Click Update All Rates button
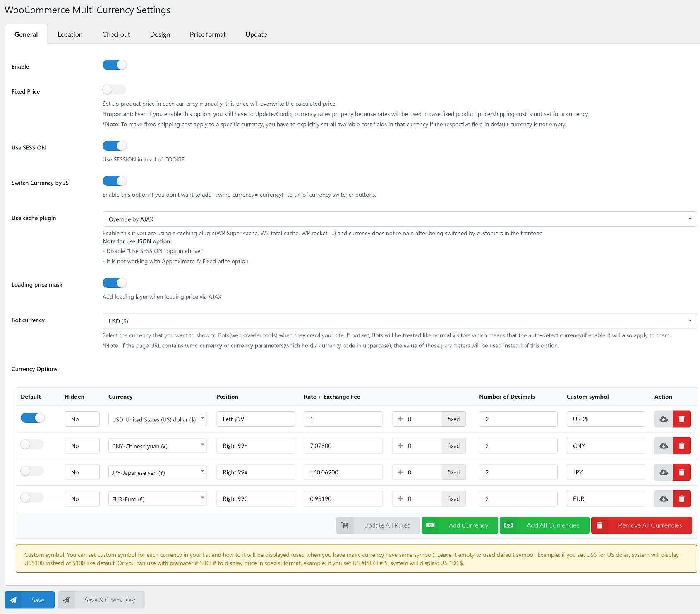Screen dimensions: 700x614 click(x=378, y=525)
